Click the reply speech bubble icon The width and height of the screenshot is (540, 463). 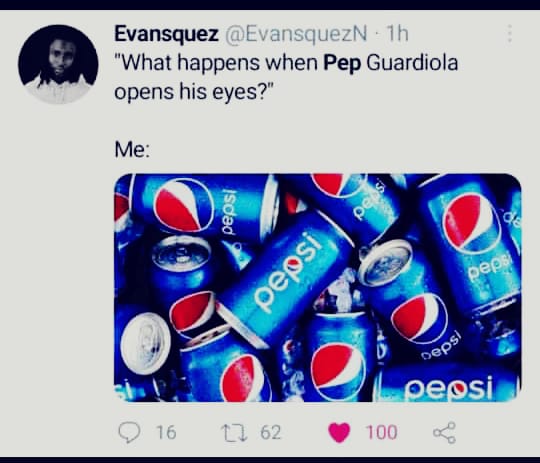pos(129,432)
